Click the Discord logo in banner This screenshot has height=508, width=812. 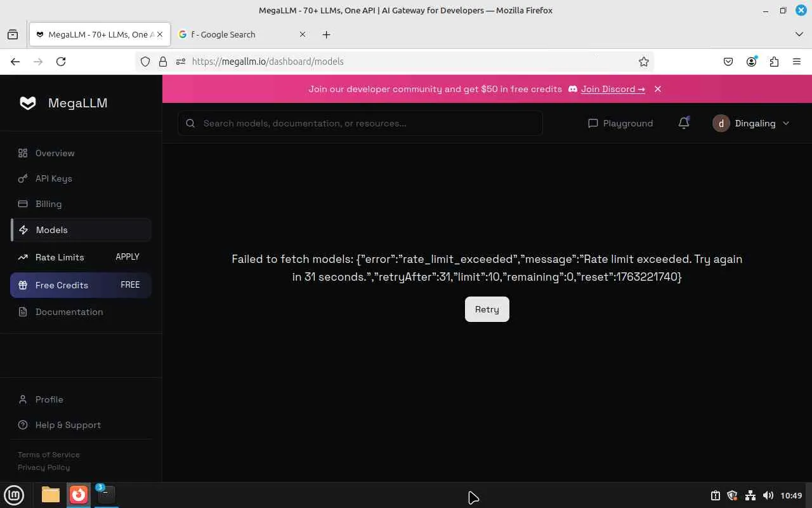573,89
